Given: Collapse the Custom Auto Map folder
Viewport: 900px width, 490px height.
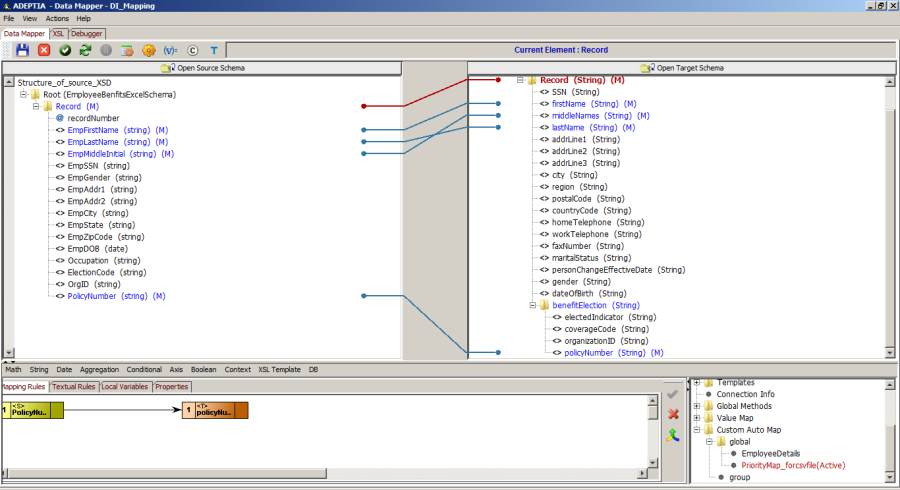Looking at the screenshot, I should click(697, 430).
